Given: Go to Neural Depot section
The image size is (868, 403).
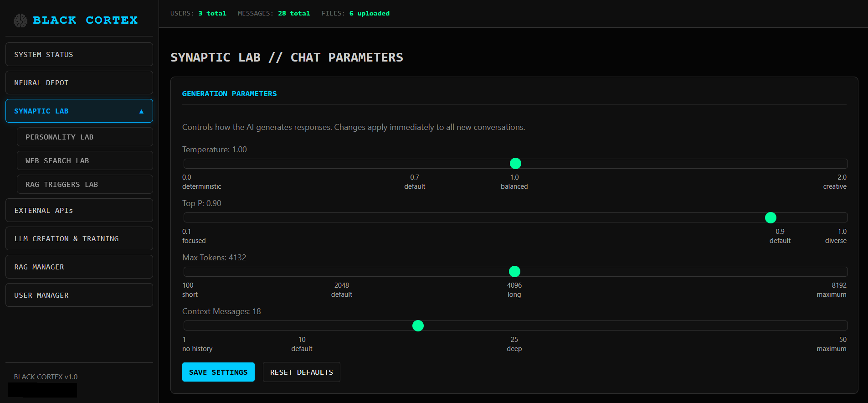Looking at the screenshot, I should click(79, 83).
